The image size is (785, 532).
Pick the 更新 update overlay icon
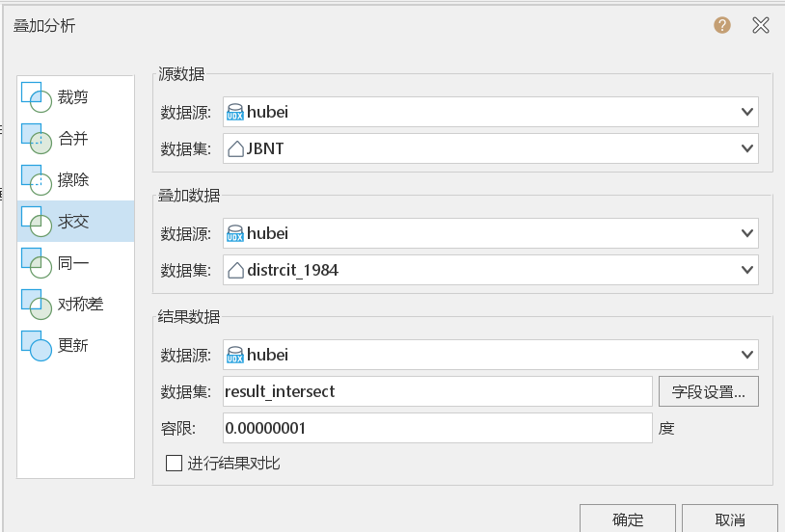point(36,345)
